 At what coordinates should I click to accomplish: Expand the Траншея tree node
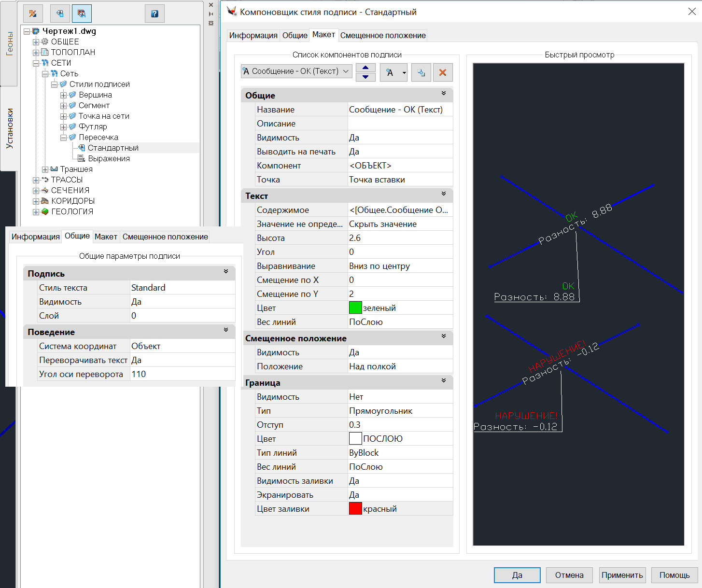(45, 169)
